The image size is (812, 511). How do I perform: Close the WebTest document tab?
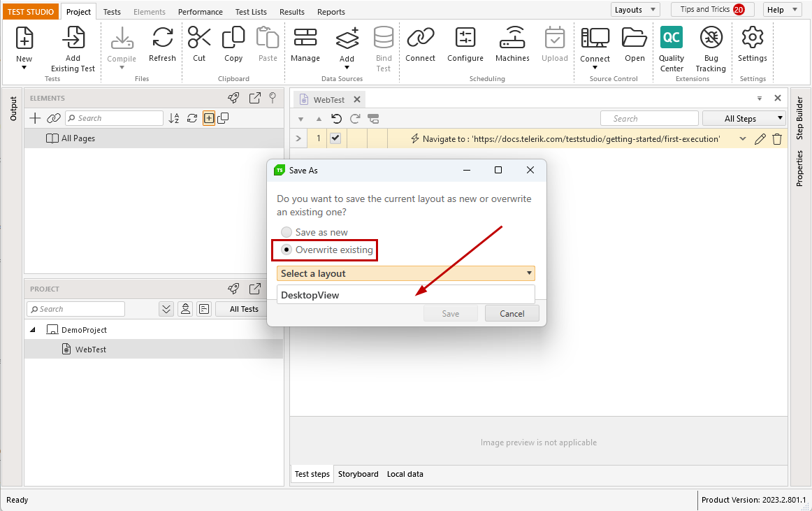click(357, 99)
